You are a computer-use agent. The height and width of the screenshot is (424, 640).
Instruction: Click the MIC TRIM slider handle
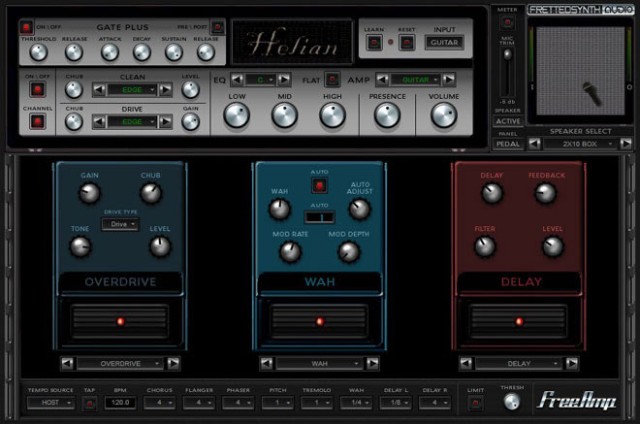[507, 54]
